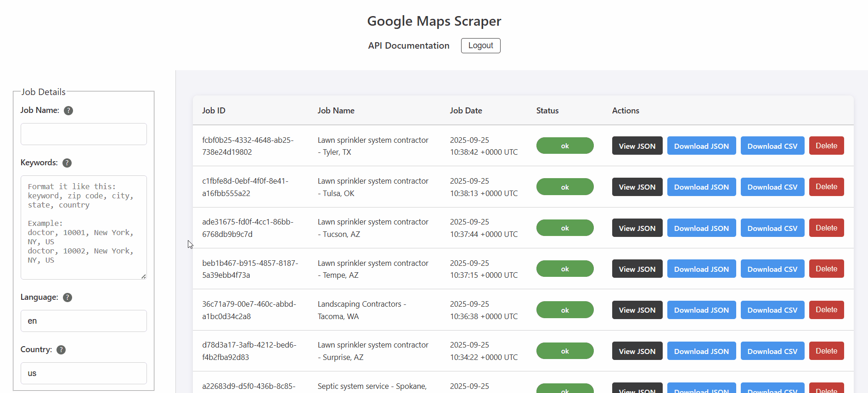This screenshot has width=868, height=393.
Task: View JSON for the Tacoma, WA job
Action: pyautogui.click(x=637, y=310)
